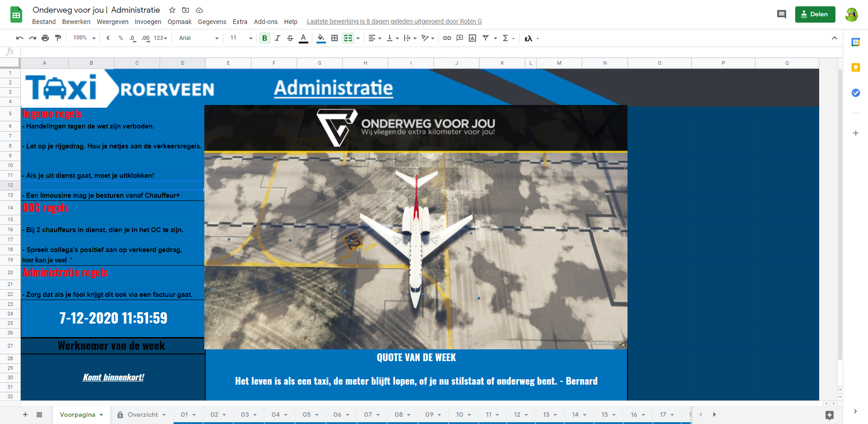This screenshot has height=424, width=868.
Task: Open Google Keep from the side panel
Action: tap(855, 67)
